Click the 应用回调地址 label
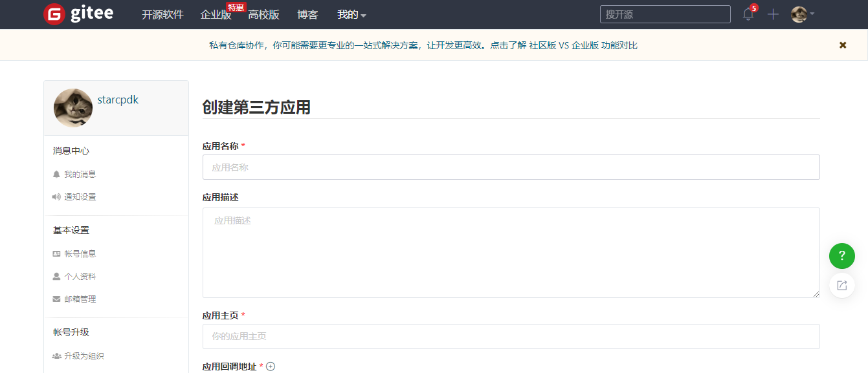 (229, 367)
